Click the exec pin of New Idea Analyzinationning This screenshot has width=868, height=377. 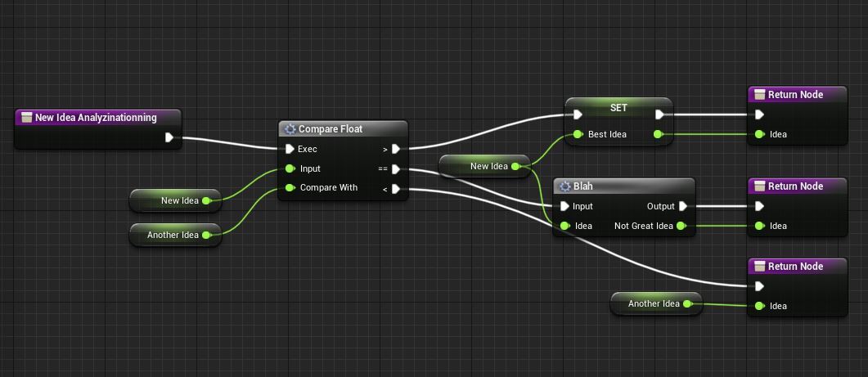click(x=169, y=137)
